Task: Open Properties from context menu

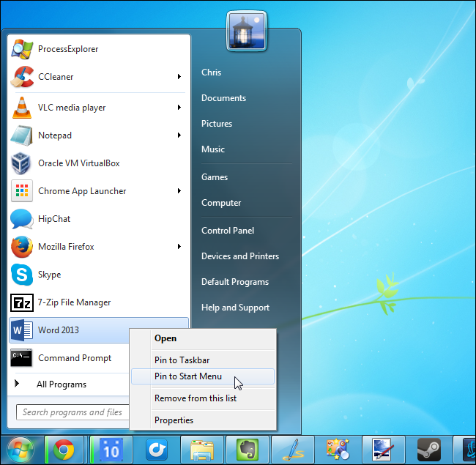Action: click(203, 420)
